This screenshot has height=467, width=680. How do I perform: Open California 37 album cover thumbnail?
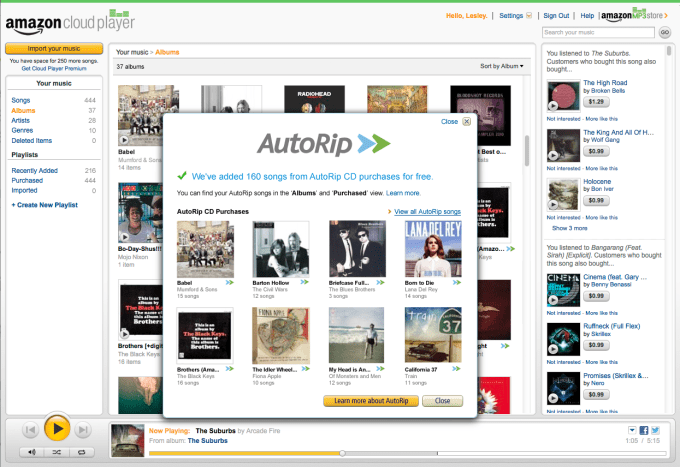[433, 335]
